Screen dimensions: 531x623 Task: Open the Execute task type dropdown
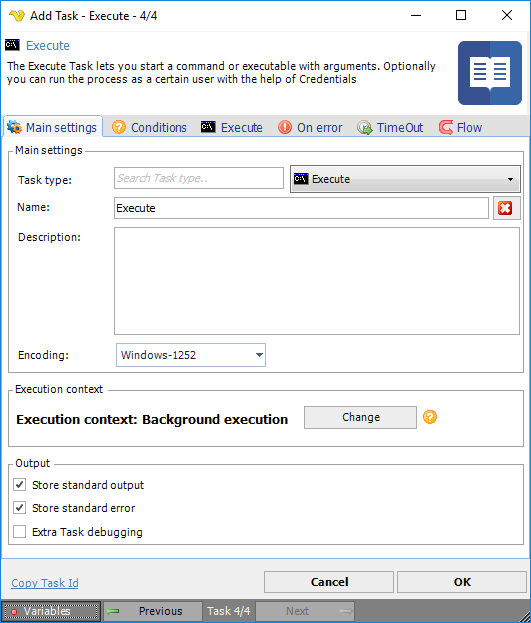click(x=405, y=179)
